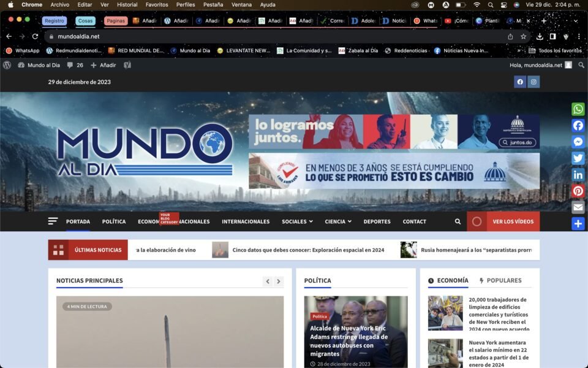Viewport: 588px width, 368px height.
Task: Go back in Chrome
Action: pyautogui.click(x=9, y=36)
